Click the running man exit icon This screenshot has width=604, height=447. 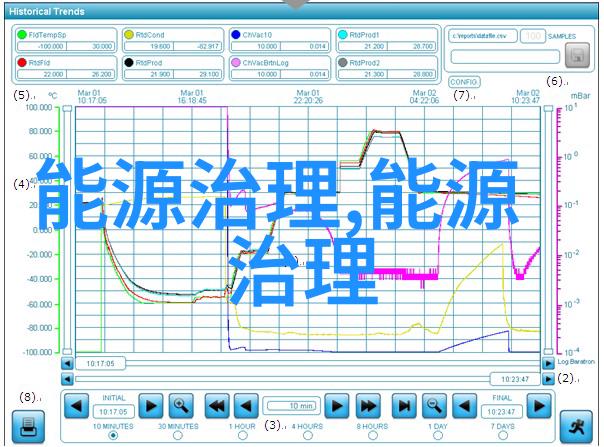[576, 427]
